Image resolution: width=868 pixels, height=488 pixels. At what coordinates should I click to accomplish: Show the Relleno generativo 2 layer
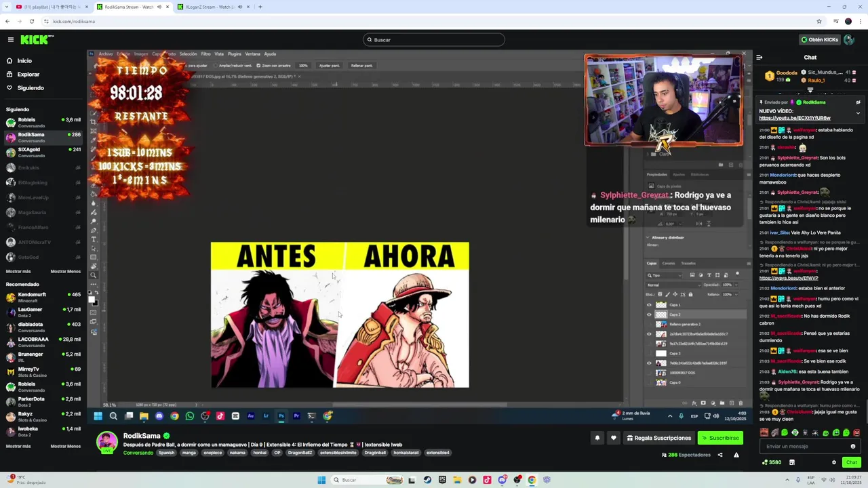[x=649, y=324]
